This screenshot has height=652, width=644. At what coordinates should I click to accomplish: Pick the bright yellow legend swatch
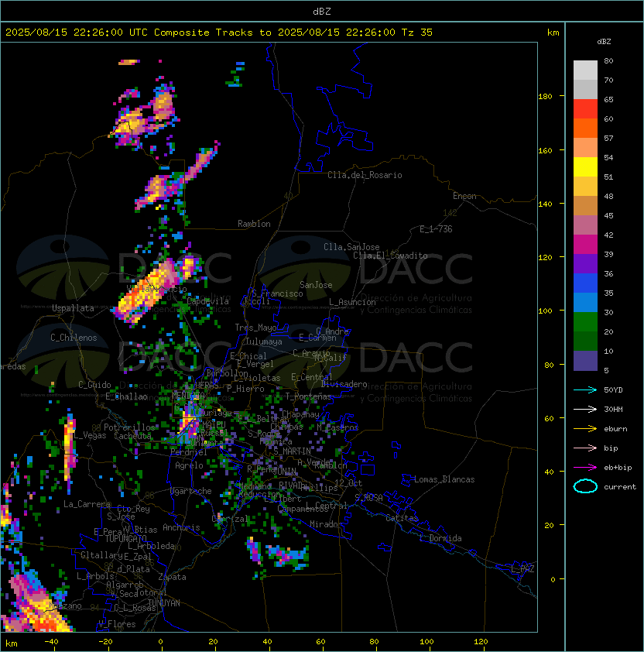[x=585, y=167]
